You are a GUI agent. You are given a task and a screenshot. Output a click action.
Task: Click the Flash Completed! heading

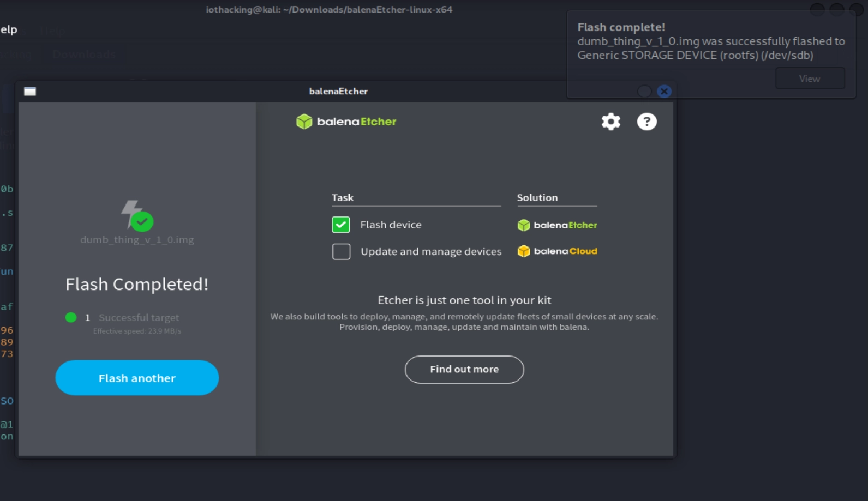tap(137, 284)
